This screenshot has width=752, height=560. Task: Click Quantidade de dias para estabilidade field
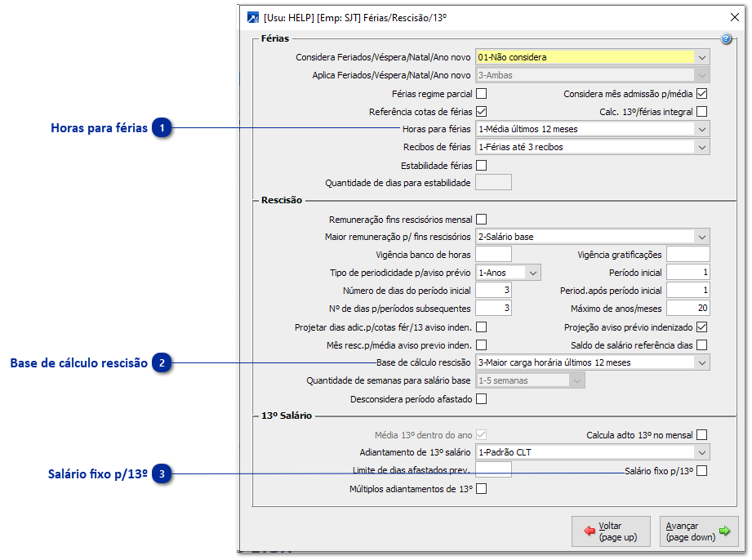point(493,183)
